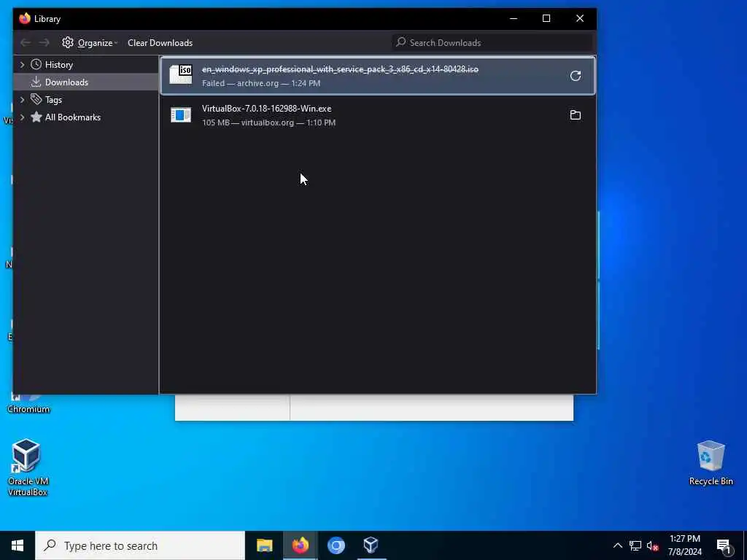This screenshot has height=560, width=747.
Task: Click Clear Downloads button
Action: point(160,42)
